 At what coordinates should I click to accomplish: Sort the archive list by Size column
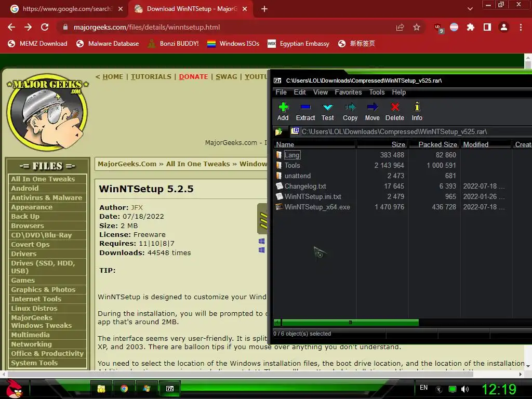pyautogui.click(x=382, y=144)
